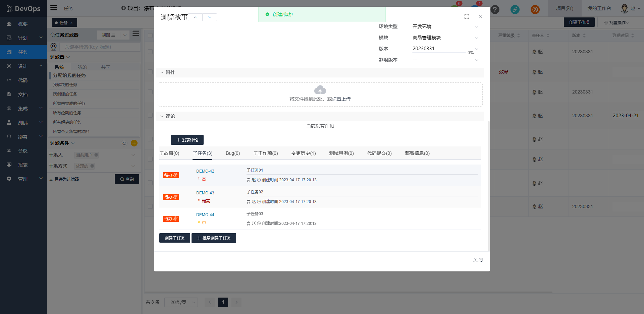Click the help question mark icon
644x314 pixels.
[x=495, y=9]
